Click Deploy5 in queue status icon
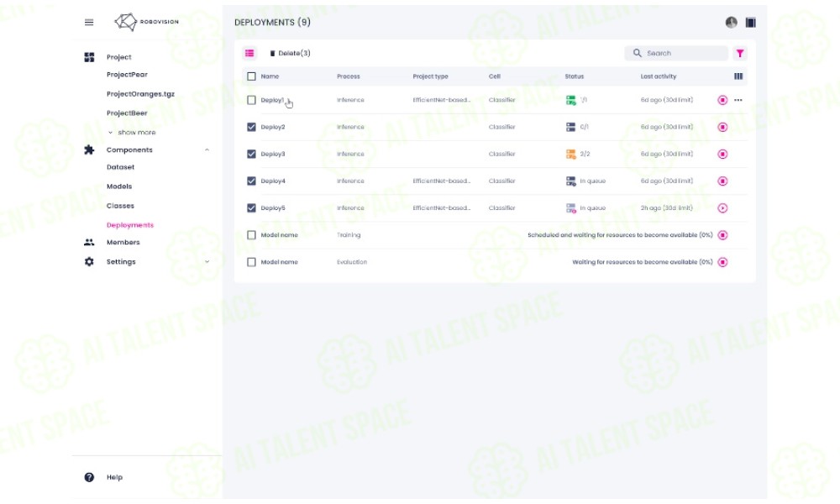 pyautogui.click(x=570, y=207)
